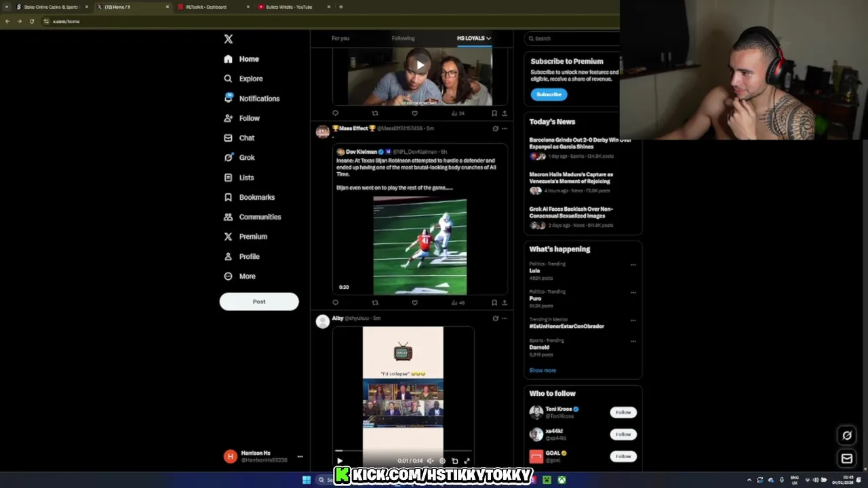This screenshot has width=868, height=488.
Task: Open more options for #EsUnHonorEstarConObrador trend
Action: pyautogui.click(x=633, y=321)
